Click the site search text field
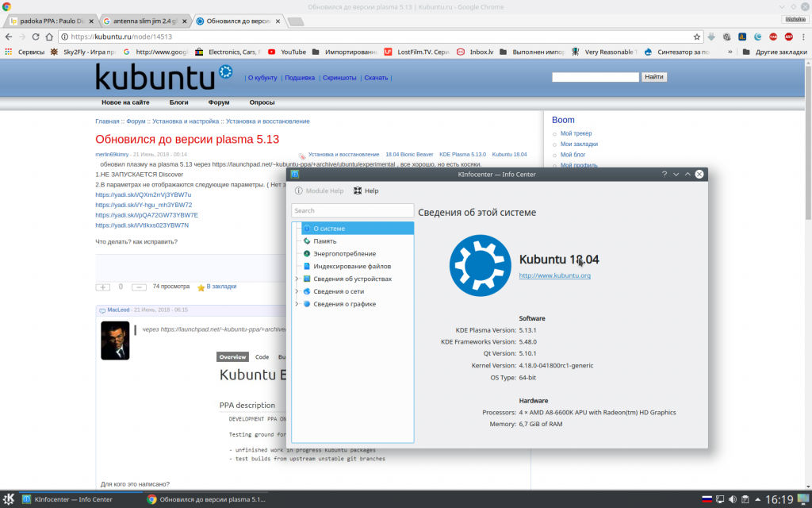Screen dimensions: 812x508 596,77
